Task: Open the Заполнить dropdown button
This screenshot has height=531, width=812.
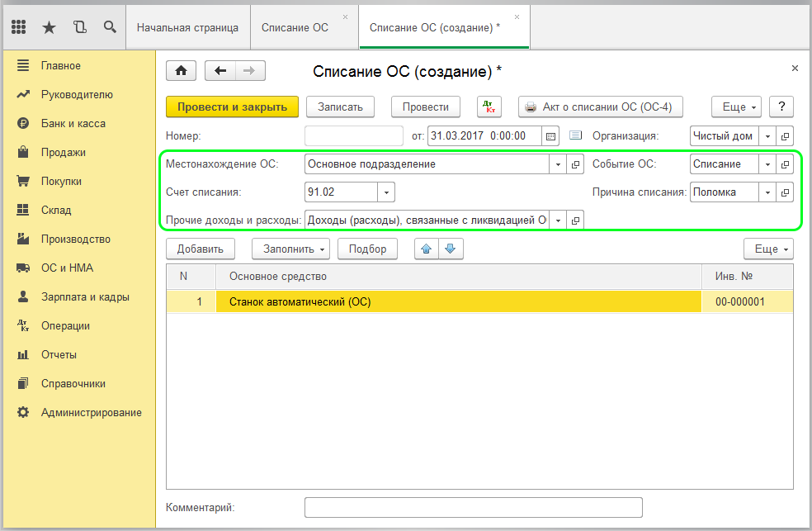Action: [295, 249]
